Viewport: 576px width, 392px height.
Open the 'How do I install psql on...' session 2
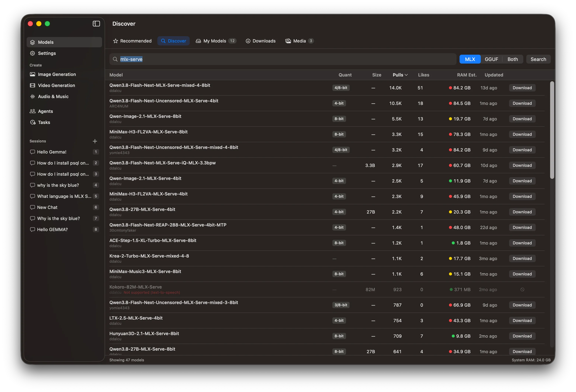[x=64, y=163]
